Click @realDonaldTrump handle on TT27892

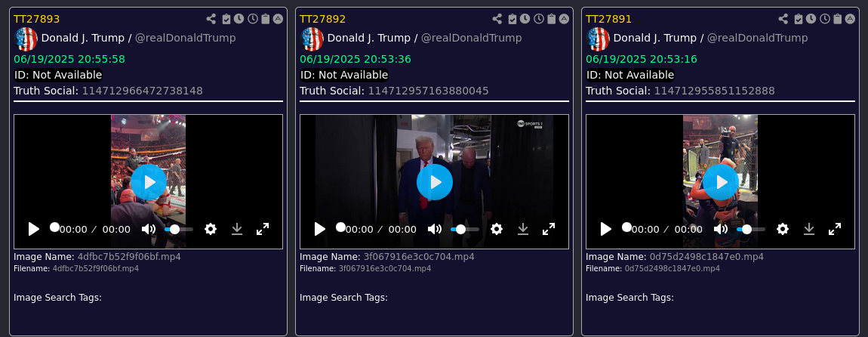(x=472, y=39)
